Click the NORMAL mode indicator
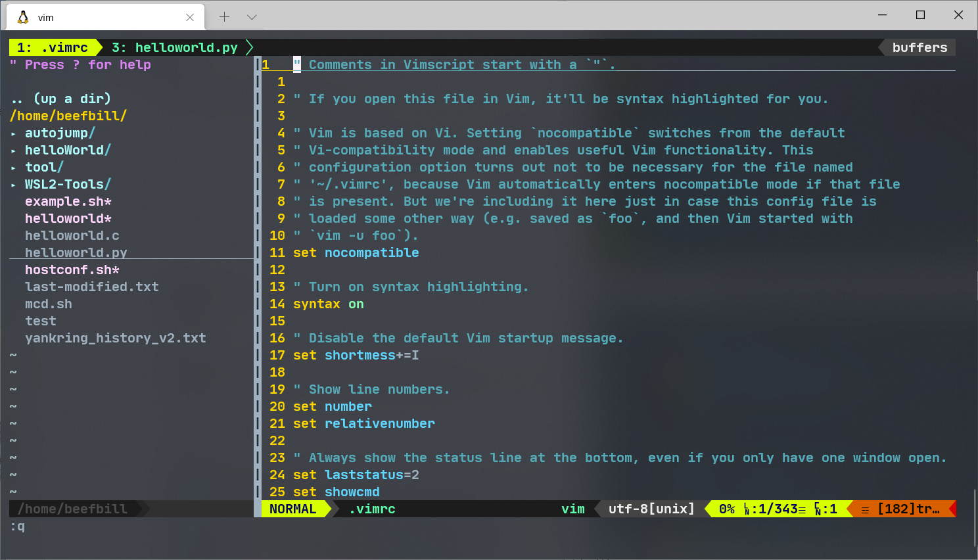Screen dimensions: 978x560 pos(292,509)
